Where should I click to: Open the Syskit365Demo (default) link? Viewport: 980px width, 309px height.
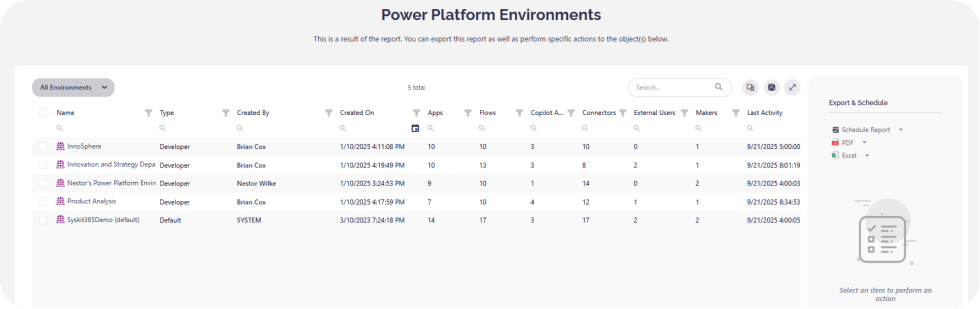tap(103, 220)
